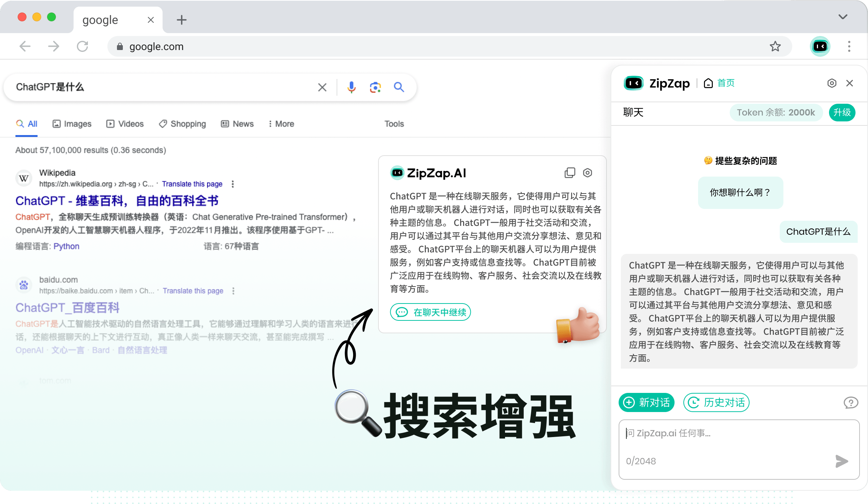Image resolution: width=868 pixels, height=504 pixels.
Task: Click the ZipZap extension icon in toolbar
Action: [820, 46]
